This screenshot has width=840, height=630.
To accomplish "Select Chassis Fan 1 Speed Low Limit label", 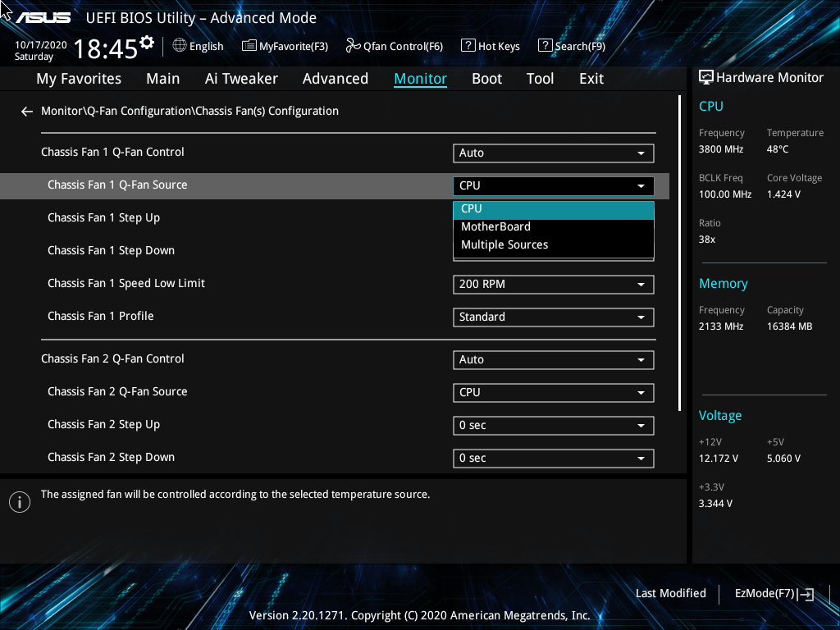I will [x=126, y=283].
